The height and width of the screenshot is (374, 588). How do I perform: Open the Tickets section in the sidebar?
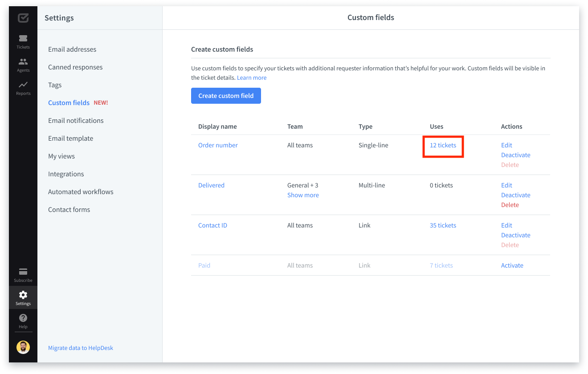click(23, 42)
